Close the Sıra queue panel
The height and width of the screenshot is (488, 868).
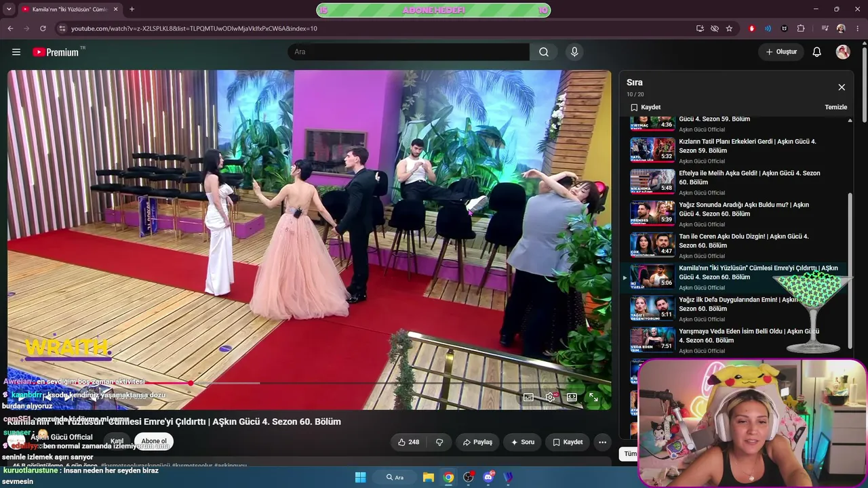point(842,87)
